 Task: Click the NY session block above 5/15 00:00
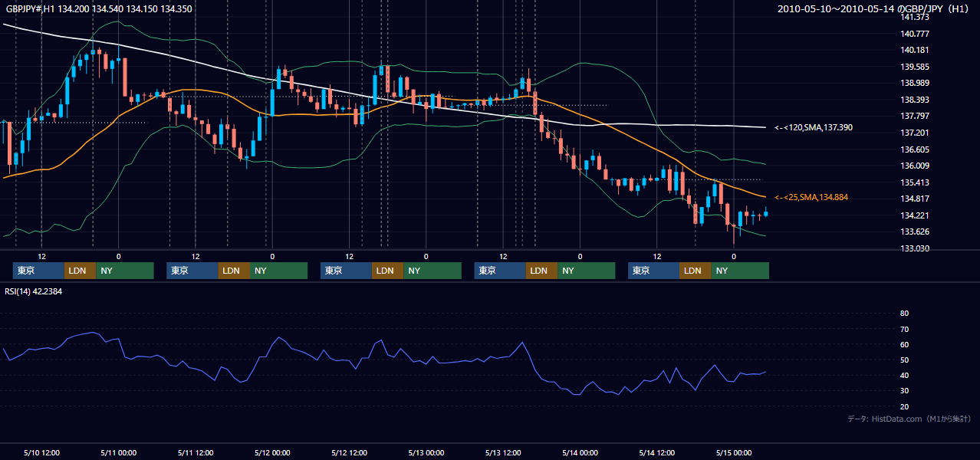[740, 271]
